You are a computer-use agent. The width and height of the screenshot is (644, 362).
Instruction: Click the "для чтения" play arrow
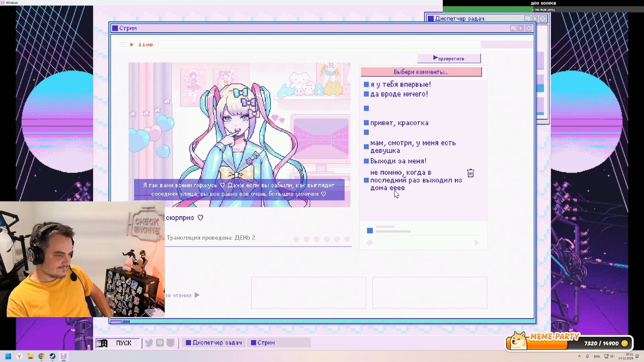pyautogui.click(x=197, y=295)
